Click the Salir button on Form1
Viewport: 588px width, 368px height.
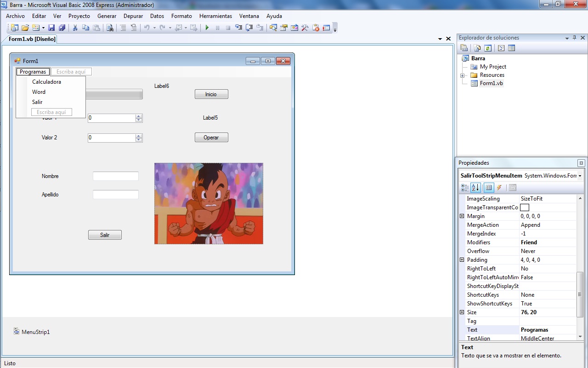[x=105, y=235]
